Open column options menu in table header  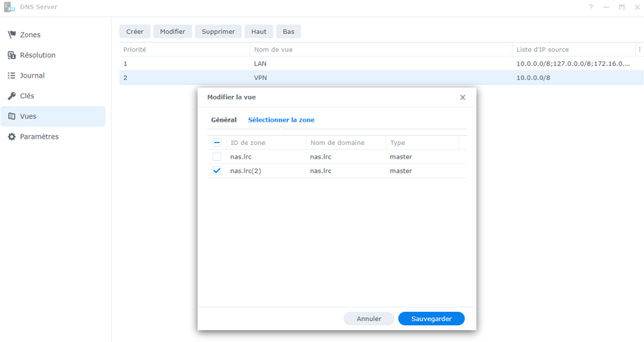(x=639, y=50)
